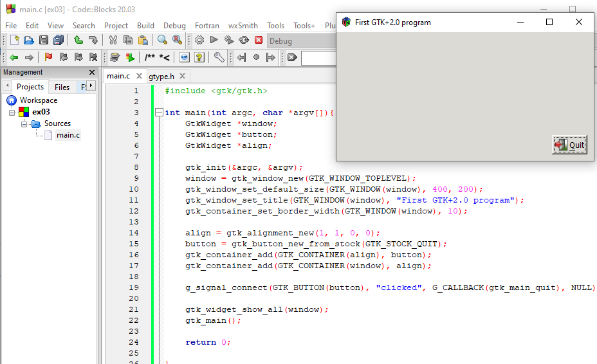Open the Debug menu
This screenshot has height=364, width=597.
point(174,26)
